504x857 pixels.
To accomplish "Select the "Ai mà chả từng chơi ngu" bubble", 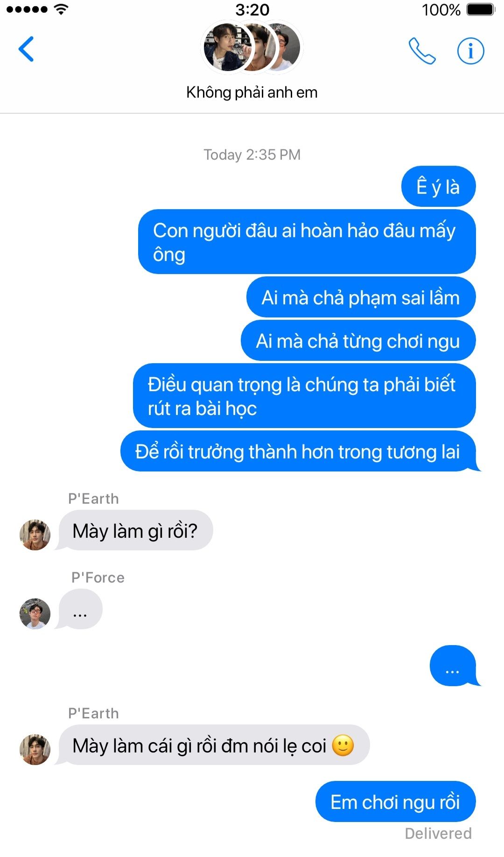I will [358, 341].
